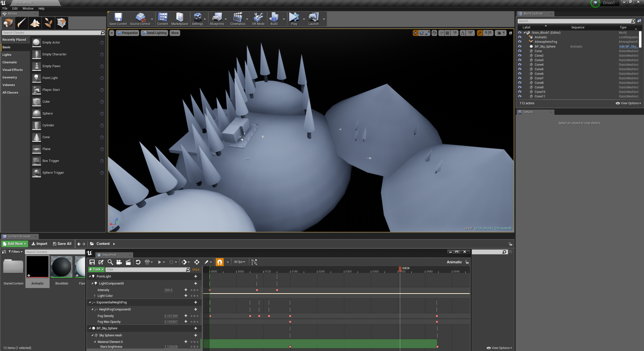This screenshot has width=644, height=351.
Task: Toggle Sequencer key snapping magnet
Action: (x=219, y=262)
